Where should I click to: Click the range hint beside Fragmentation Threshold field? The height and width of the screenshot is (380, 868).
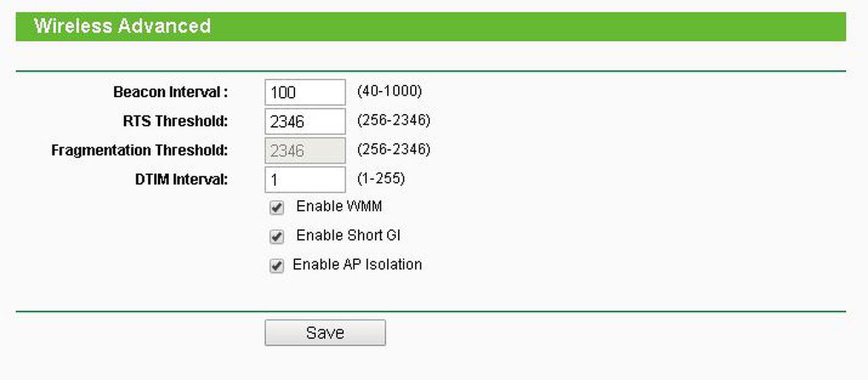coord(393,149)
